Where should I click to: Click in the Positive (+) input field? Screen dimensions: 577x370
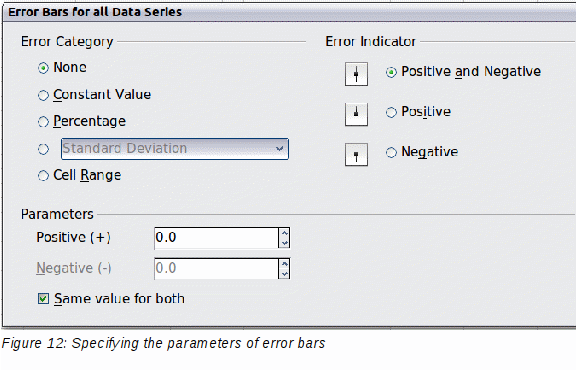coord(217,238)
